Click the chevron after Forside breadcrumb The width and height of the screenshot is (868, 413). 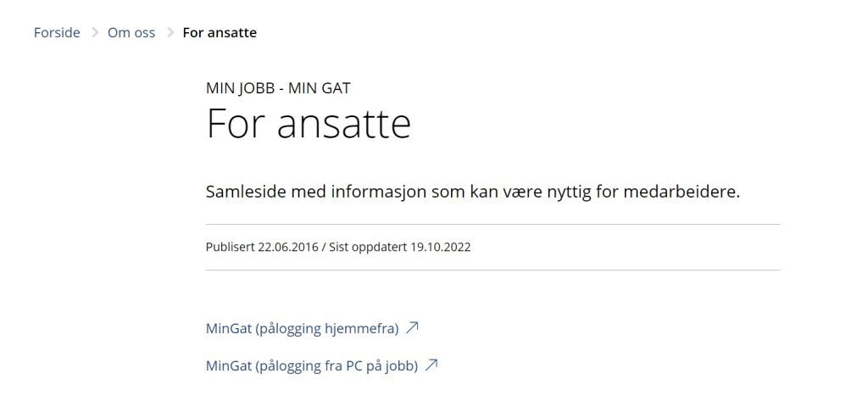94,33
